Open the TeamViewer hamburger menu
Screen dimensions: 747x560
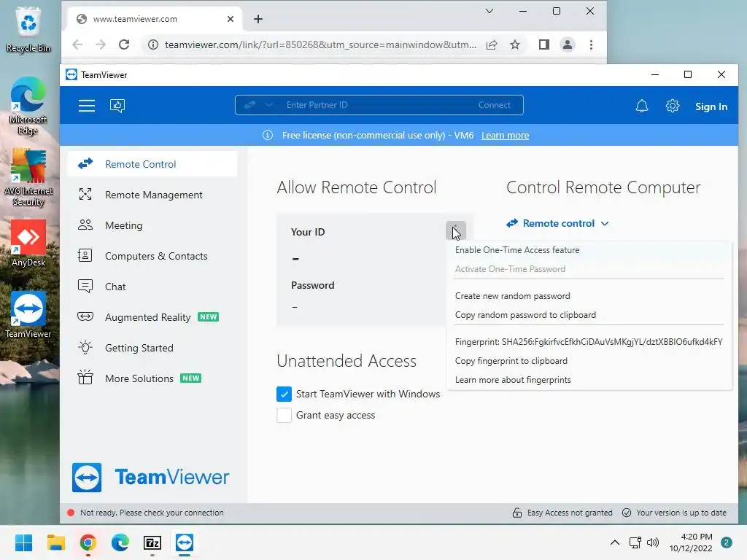87,106
